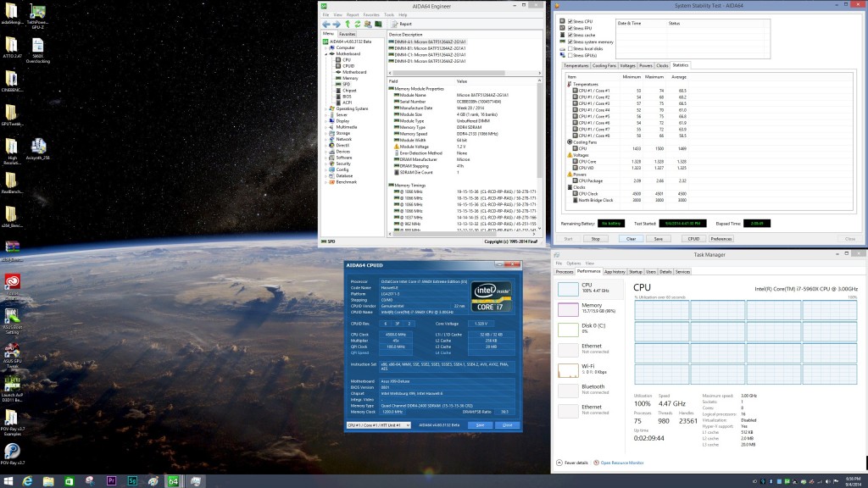Open the green Store icon on taskbar
This screenshot has height=488, width=868.
tap(70, 481)
